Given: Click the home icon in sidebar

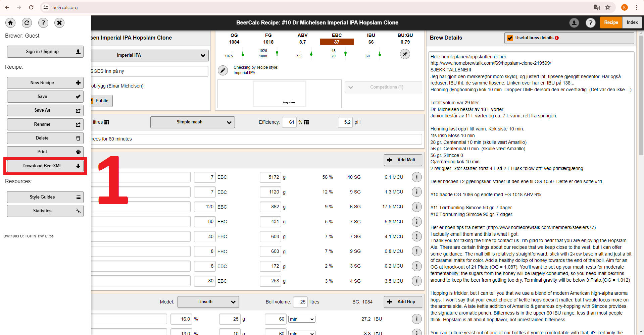Looking at the screenshot, I should click(x=10, y=23).
